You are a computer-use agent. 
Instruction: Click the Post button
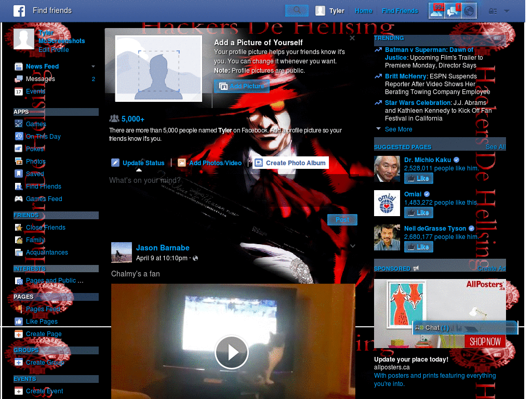click(x=342, y=220)
